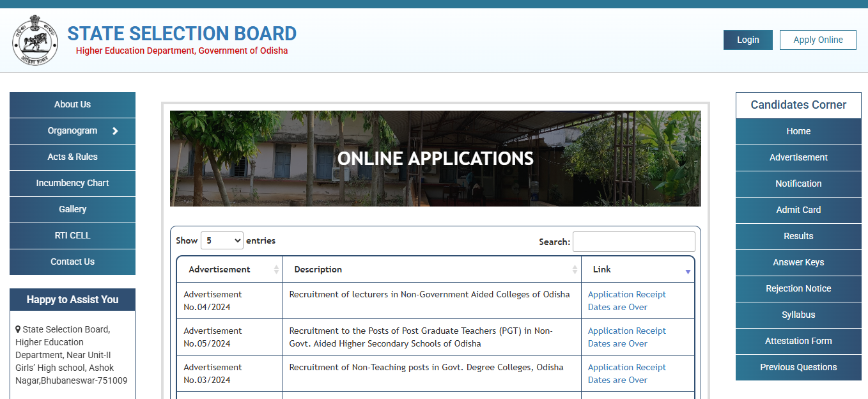Click the State Selection Board emblem logo

(x=35, y=40)
